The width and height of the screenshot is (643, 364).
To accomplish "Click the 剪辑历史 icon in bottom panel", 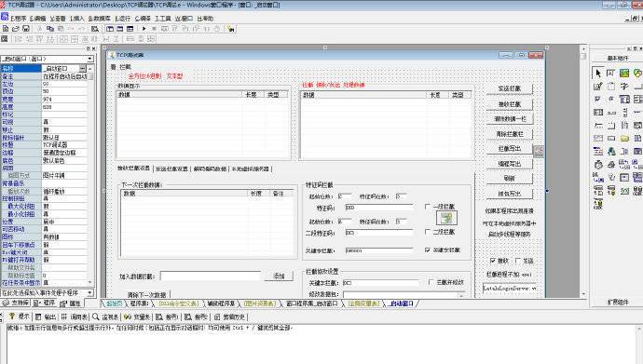I will (x=217, y=317).
